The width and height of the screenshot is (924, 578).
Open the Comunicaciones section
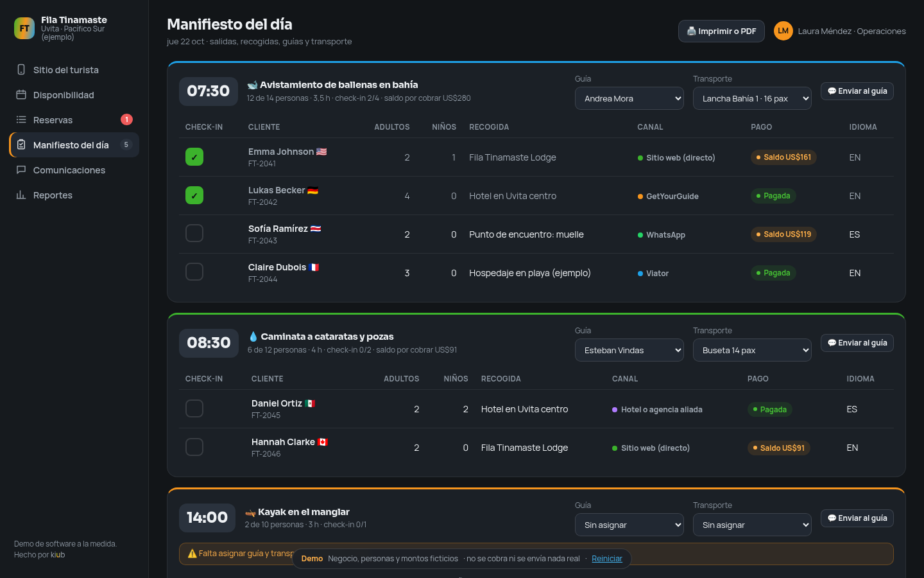point(74,170)
